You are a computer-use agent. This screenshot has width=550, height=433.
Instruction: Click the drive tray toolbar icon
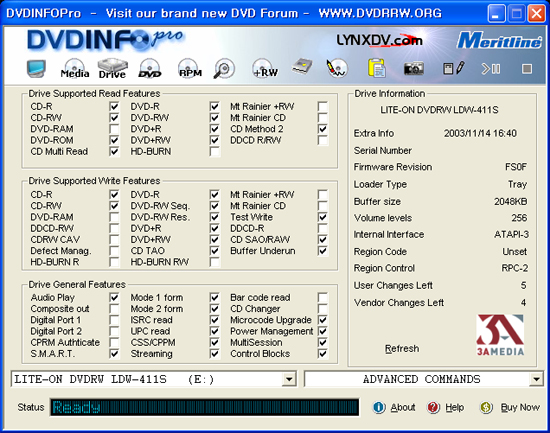click(302, 67)
